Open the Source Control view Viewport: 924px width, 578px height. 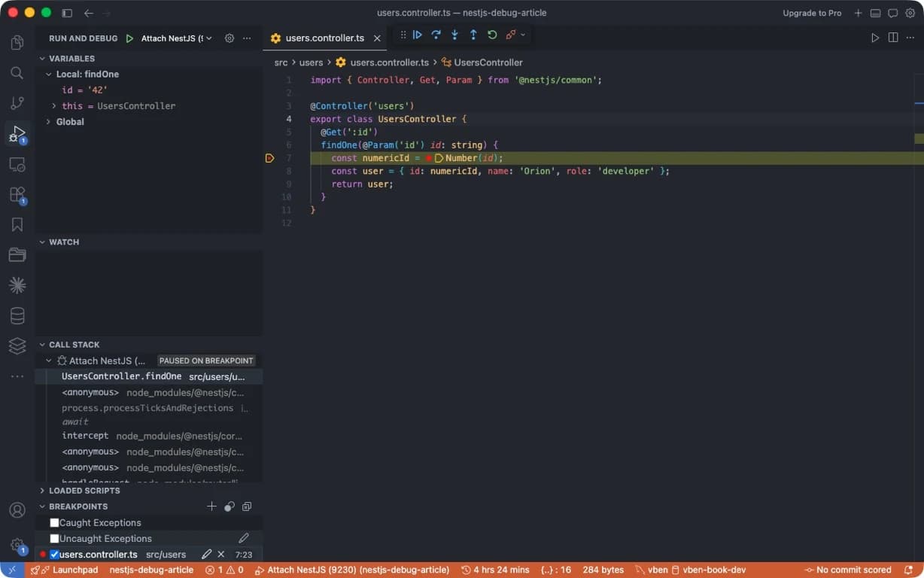[17, 103]
